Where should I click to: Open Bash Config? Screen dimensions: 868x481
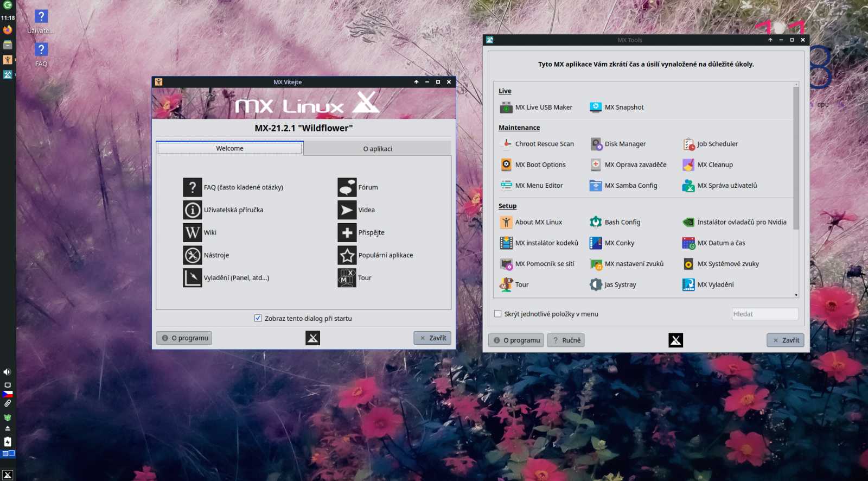tap(615, 222)
